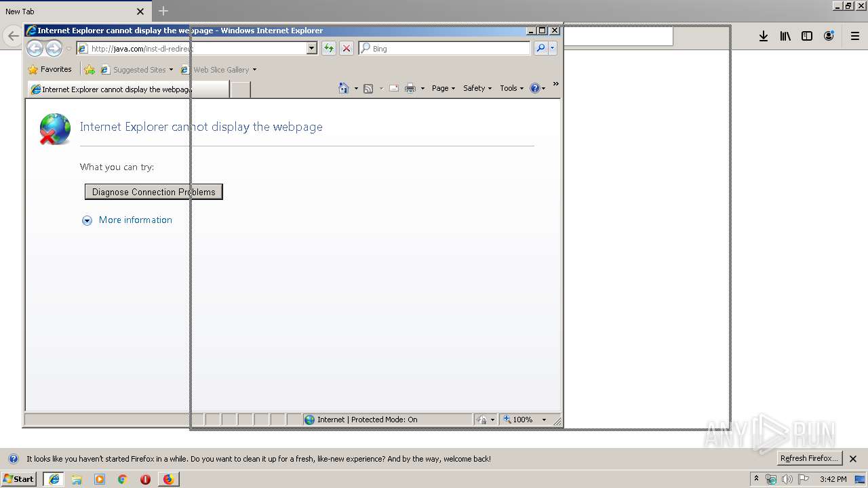The image size is (868, 488).
Task: Click Refresh Firefox… button
Action: coord(810,458)
